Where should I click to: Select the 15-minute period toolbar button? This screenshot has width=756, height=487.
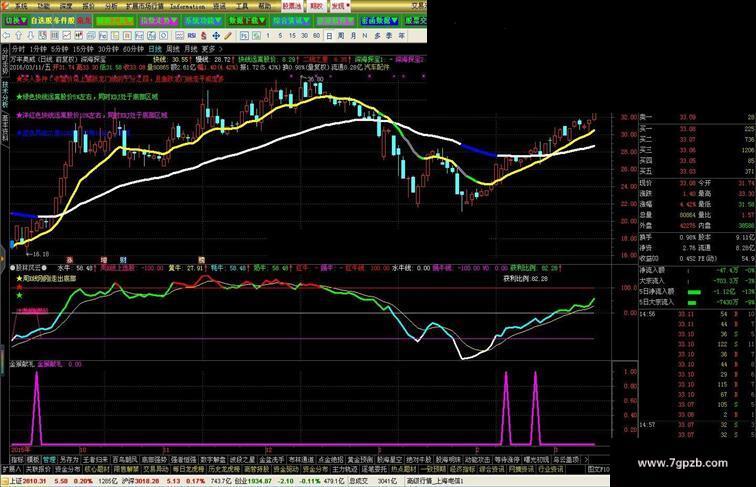[x=292, y=36]
